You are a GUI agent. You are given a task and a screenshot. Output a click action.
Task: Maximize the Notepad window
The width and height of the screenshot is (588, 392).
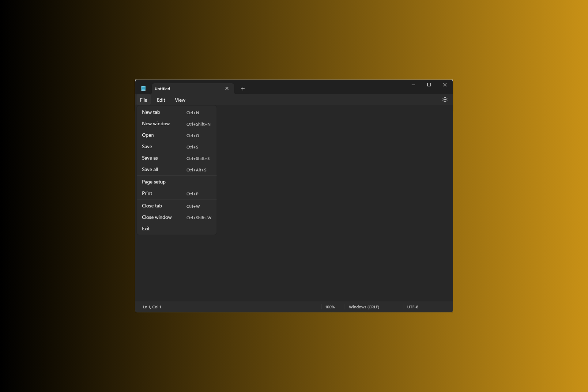429,85
